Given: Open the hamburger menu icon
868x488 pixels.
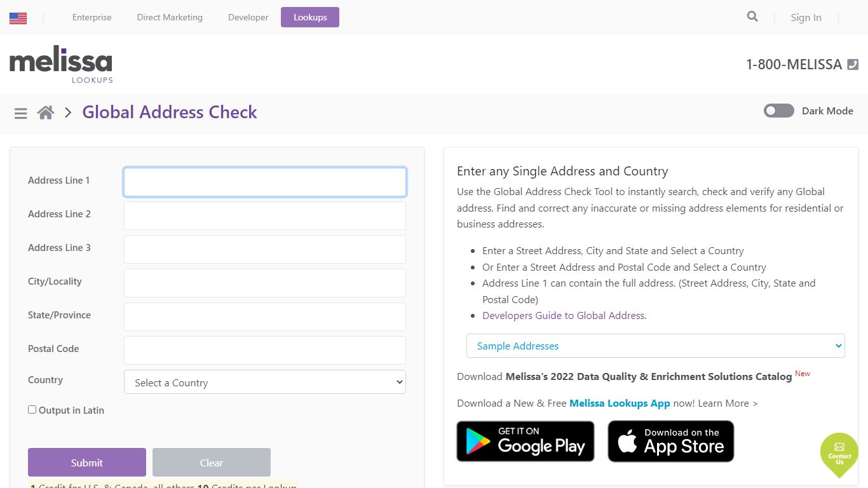Looking at the screenshot, I should pyautogui.click(x=21, y=114).
